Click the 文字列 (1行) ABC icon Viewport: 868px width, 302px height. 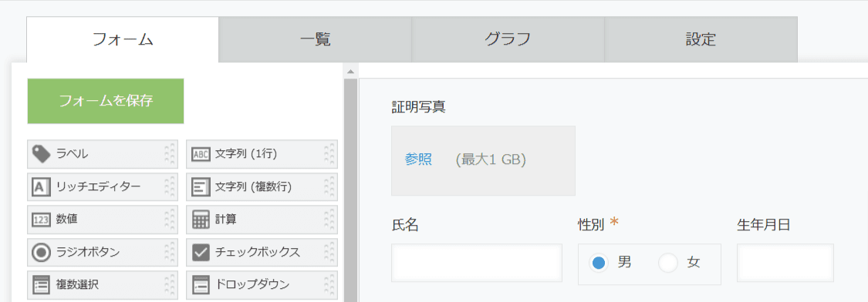pyautogui.click(x=201, y=154)
